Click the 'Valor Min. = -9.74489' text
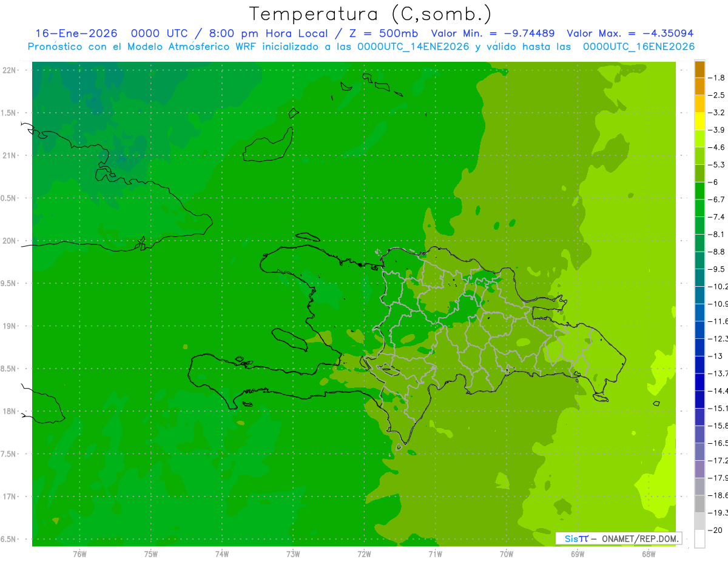Viewport: 728px width, 562px height. [x=492, y=33]
